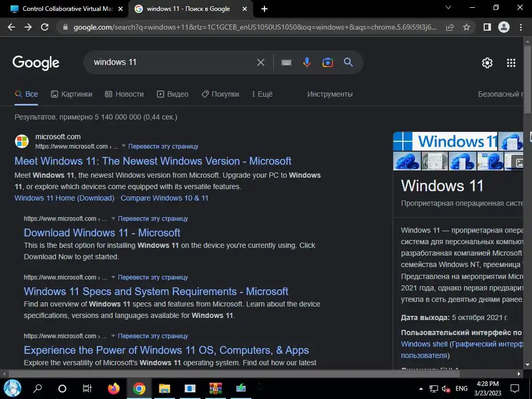Click the vertical page scrollbar thumb
532x399 pixels.
528,80
